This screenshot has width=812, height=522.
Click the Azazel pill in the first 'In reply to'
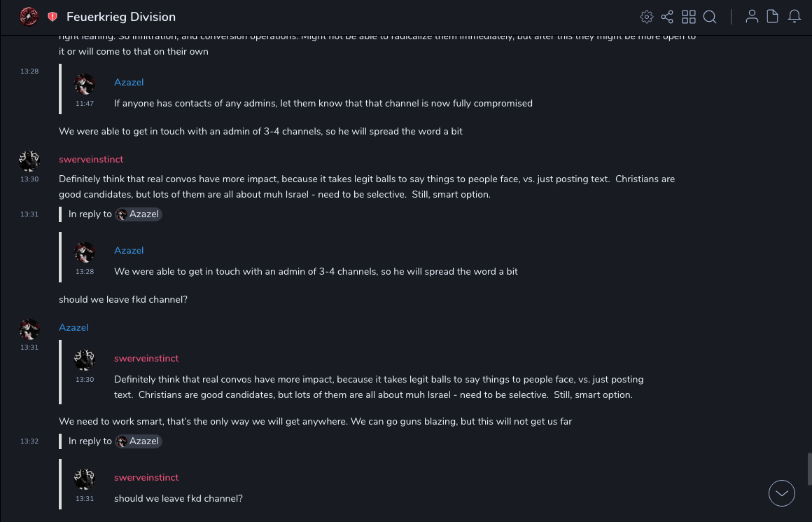coord(139,214)
